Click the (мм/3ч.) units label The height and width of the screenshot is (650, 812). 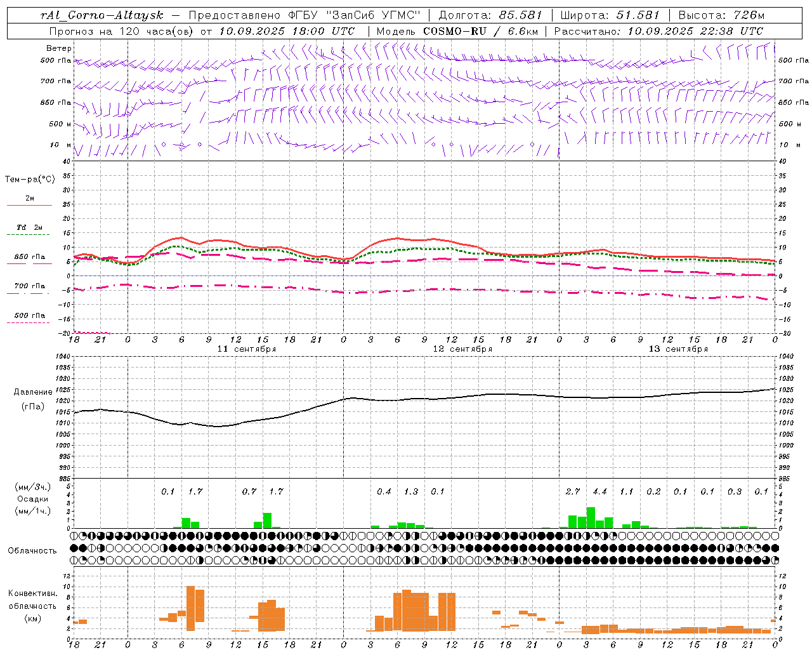(32, 487)
